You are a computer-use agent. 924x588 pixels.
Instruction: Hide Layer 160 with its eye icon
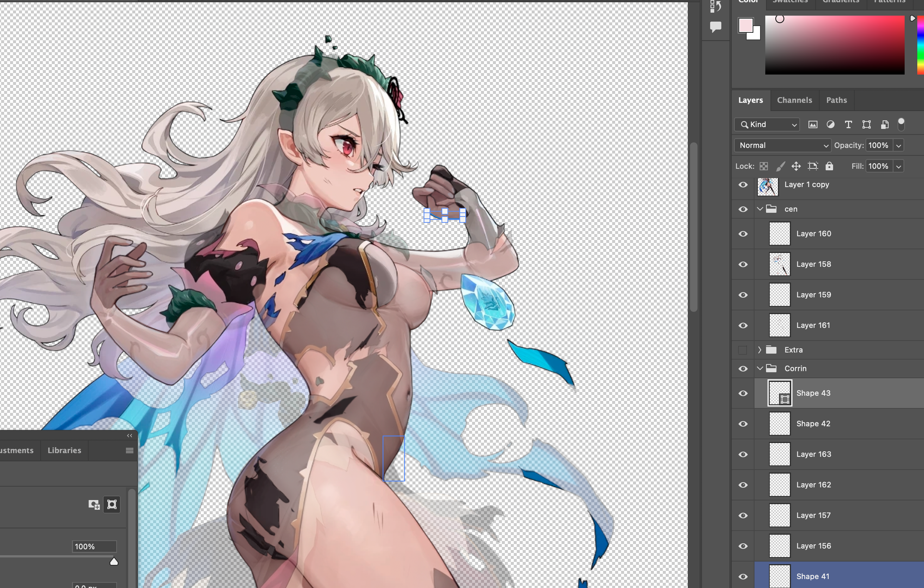coord(743,234)
